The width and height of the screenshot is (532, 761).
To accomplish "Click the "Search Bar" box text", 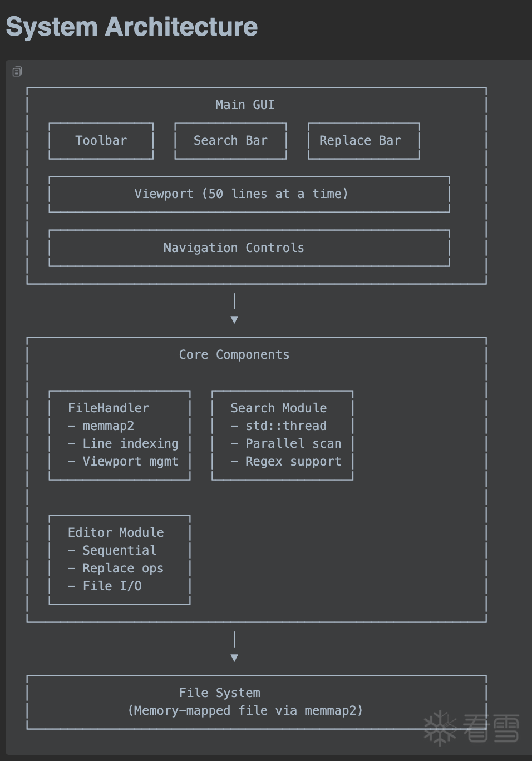I will 230,140.
